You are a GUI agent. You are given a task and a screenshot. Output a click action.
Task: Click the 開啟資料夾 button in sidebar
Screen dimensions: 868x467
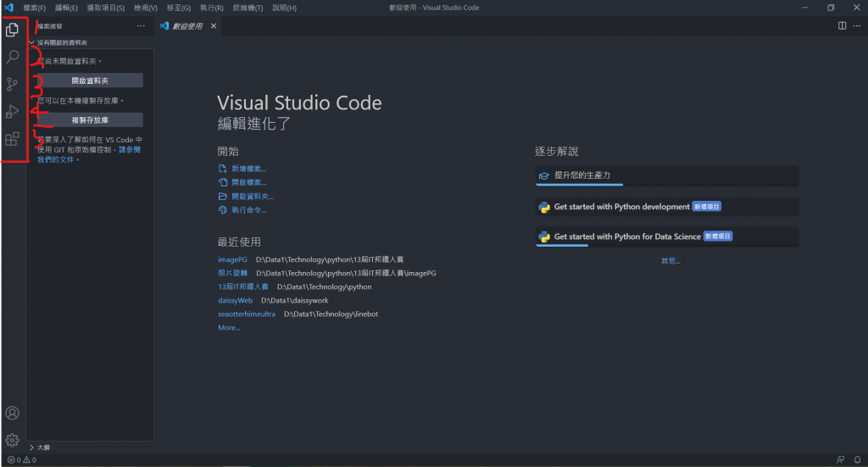[x=90, y=81]
